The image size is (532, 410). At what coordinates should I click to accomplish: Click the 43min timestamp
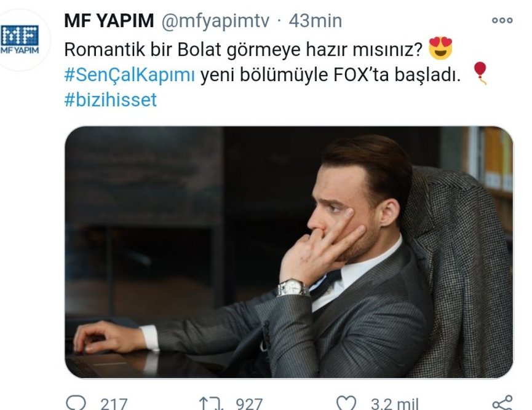click(x=315, y=20)
